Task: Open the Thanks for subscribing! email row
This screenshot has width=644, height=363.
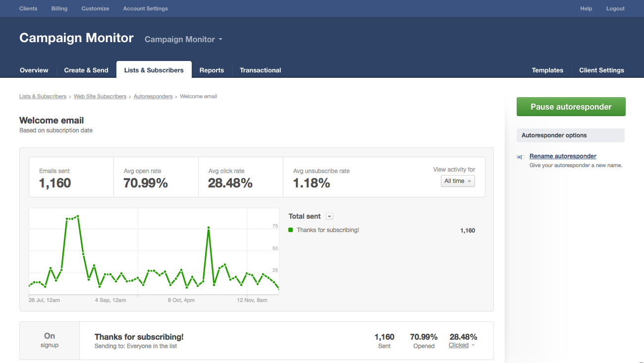Action: 139,337
